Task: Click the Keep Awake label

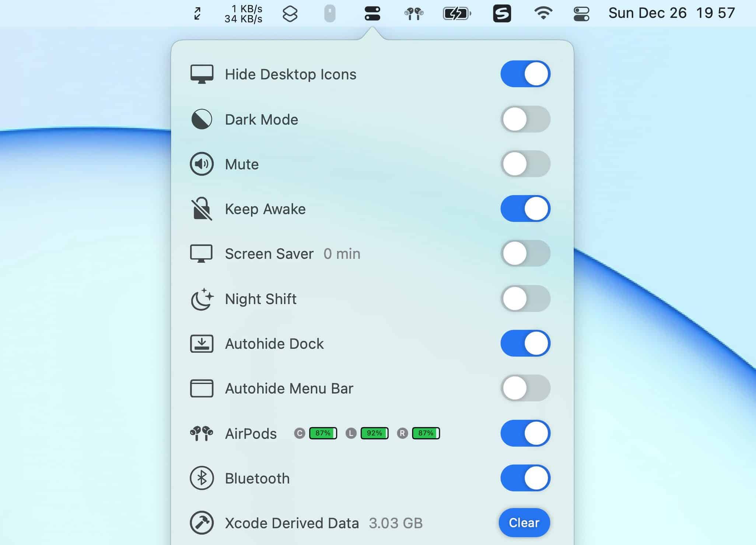Action: (265, 209)
